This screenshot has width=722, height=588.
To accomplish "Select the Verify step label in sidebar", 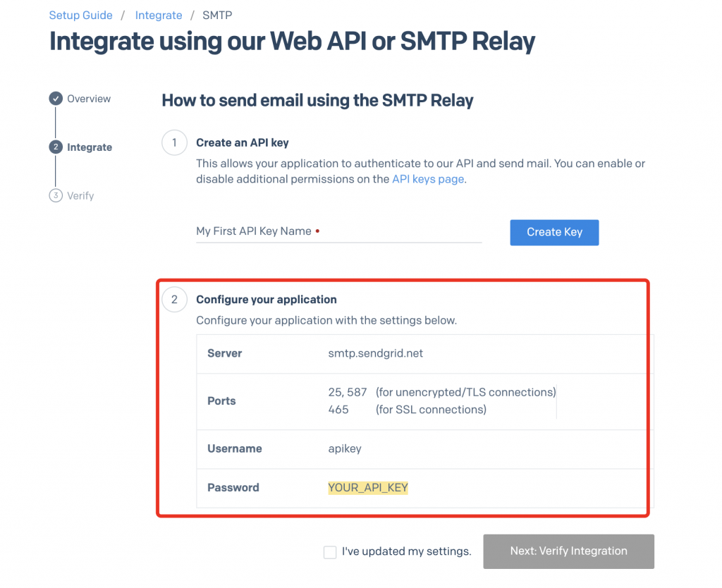I will point(80,196).
